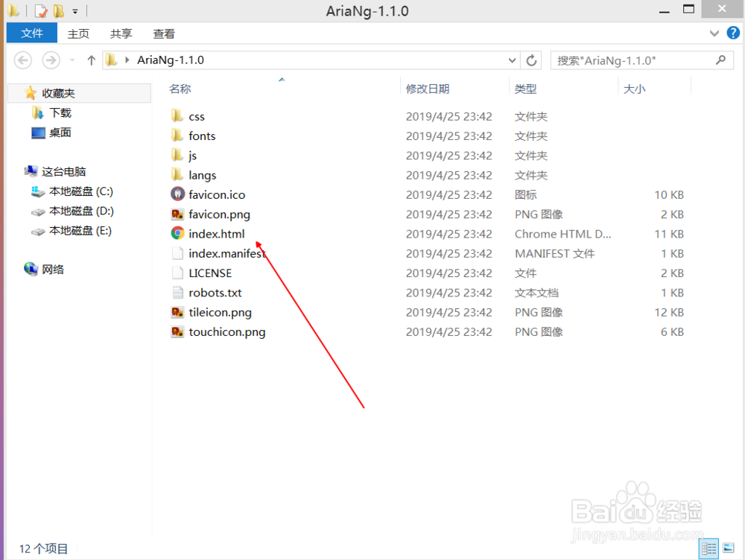Click the tileicon.png image icon
Screen dimensions: 745x560
click(177, 312)
